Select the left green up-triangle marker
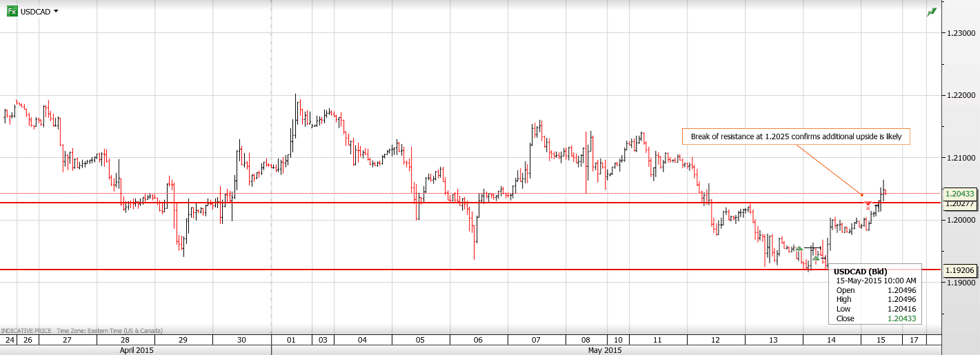Viewport: 980px width, 355px height. 799,249
